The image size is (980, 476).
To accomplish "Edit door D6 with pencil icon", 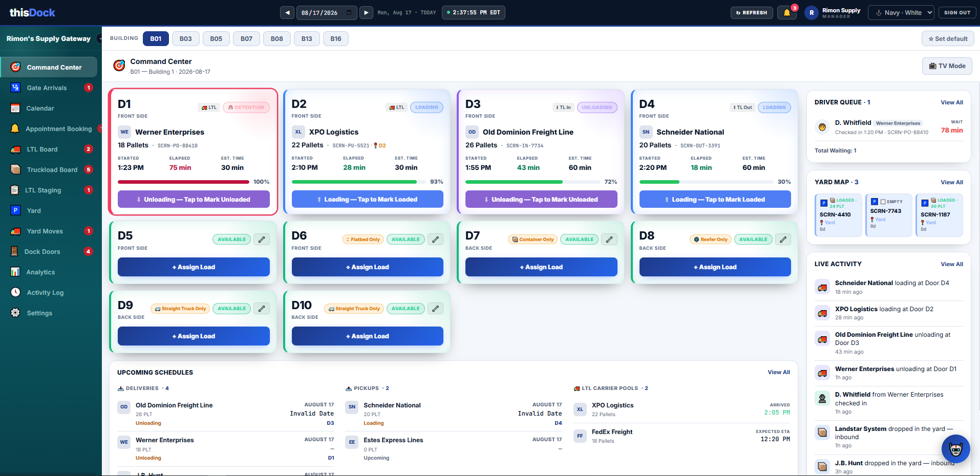I will pos(435,240).
